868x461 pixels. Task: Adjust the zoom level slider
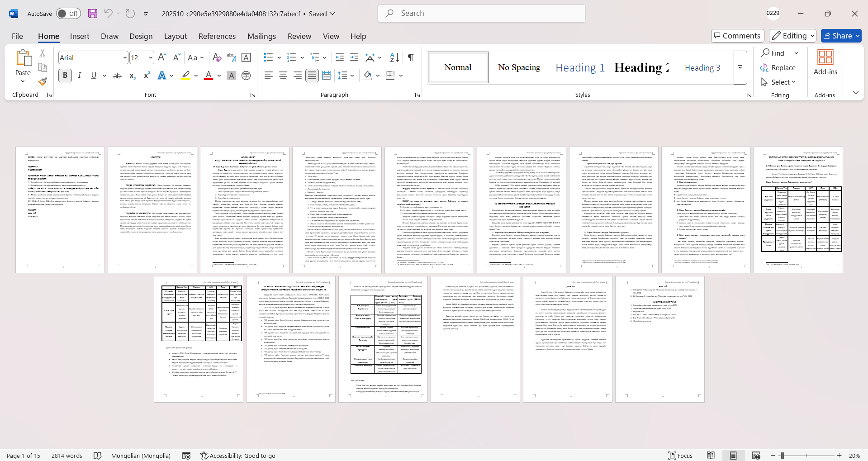click(782, 456)
